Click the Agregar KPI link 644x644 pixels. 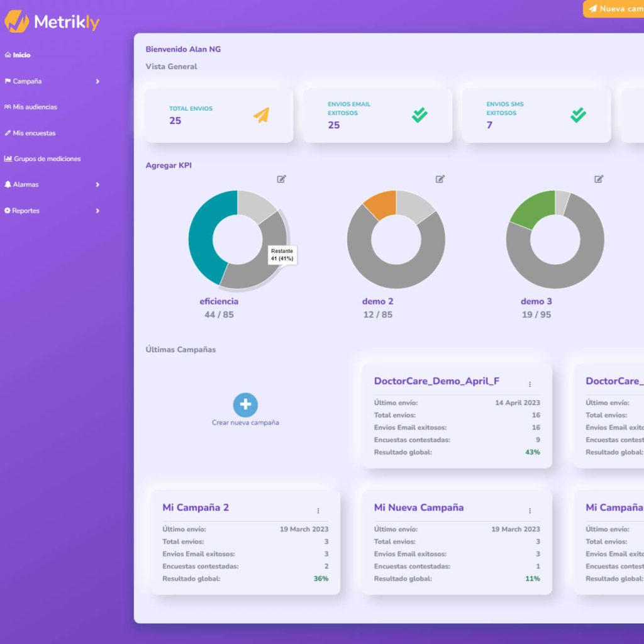click(x=169, y=165)
